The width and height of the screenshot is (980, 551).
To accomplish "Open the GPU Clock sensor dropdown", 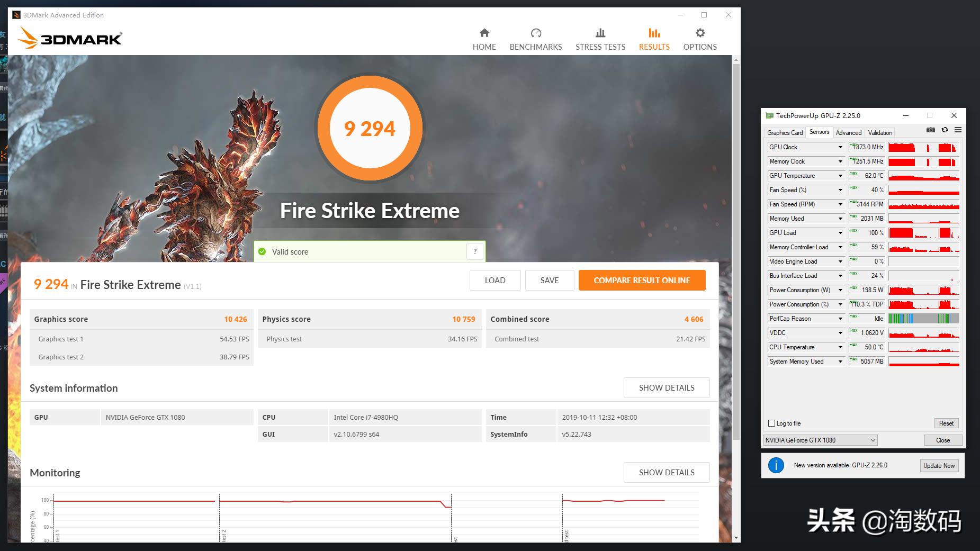I will [x=840, y=147].
